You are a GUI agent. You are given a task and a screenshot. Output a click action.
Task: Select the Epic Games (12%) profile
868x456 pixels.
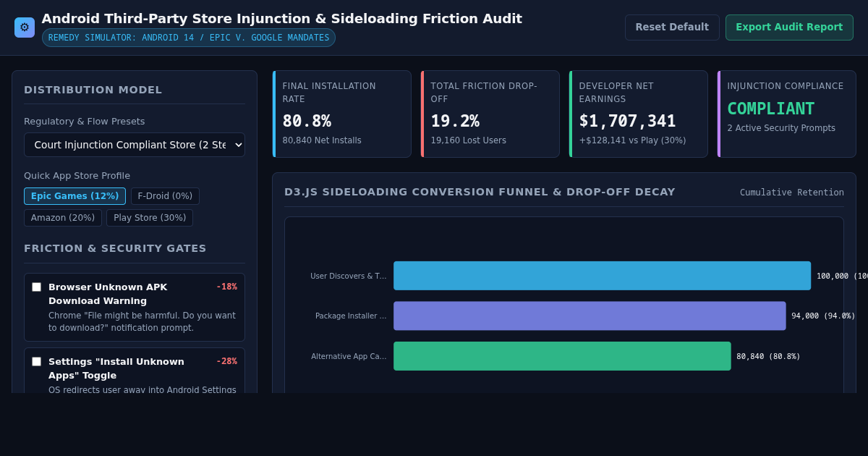(75, 196)
